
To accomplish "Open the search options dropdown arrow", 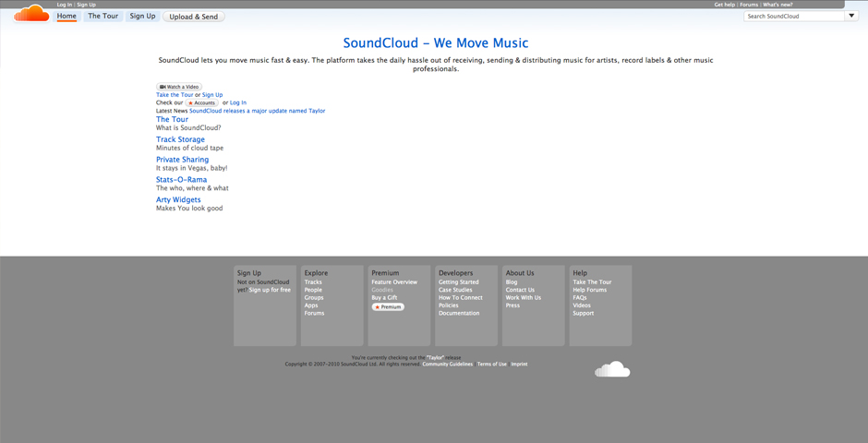I will pos(851,16).
